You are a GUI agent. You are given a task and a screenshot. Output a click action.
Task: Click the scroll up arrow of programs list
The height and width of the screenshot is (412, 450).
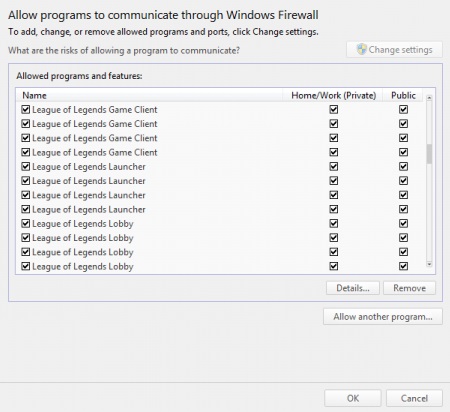429,98
